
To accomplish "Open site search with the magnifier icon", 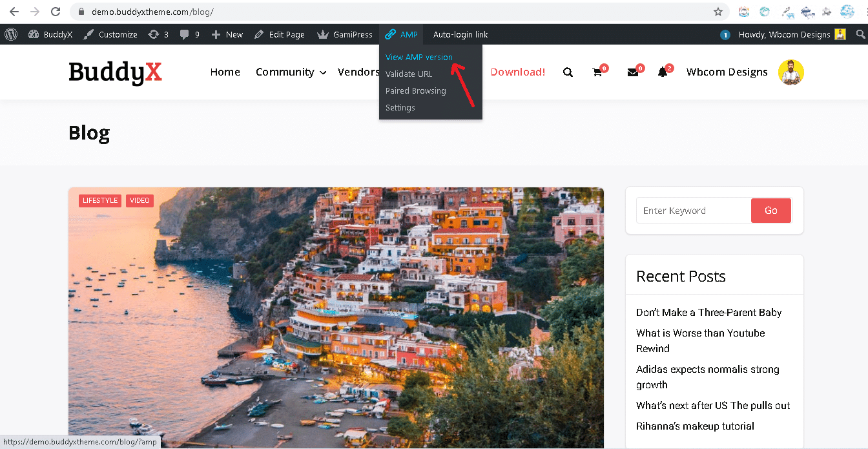I will [x=568, y=72].
